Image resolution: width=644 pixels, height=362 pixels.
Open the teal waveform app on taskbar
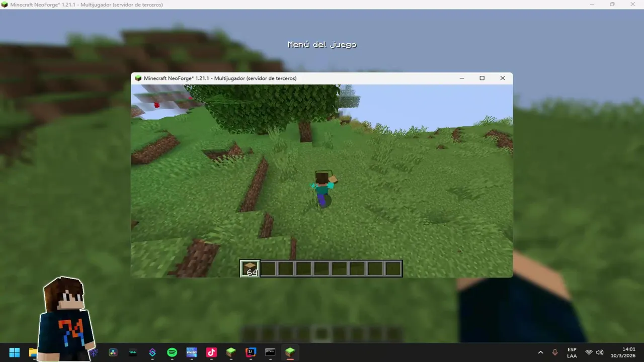[133, 352]
